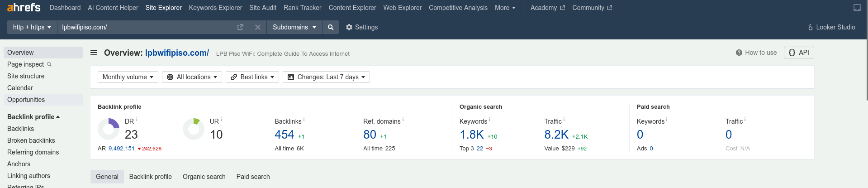This screenshot has height=188, width=868.
Task: Switch to Backlink profile tab
Action: click(x=151, y=177)
